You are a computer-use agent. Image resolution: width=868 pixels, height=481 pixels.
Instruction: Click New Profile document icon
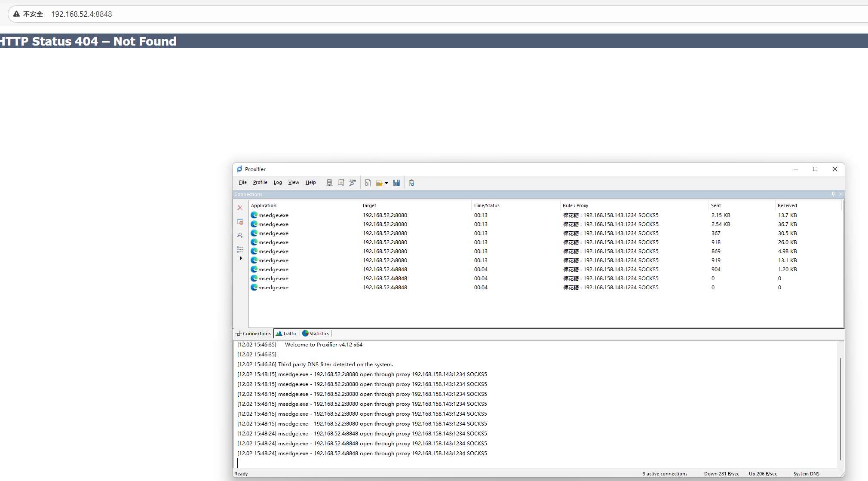(x=368, y=183)
